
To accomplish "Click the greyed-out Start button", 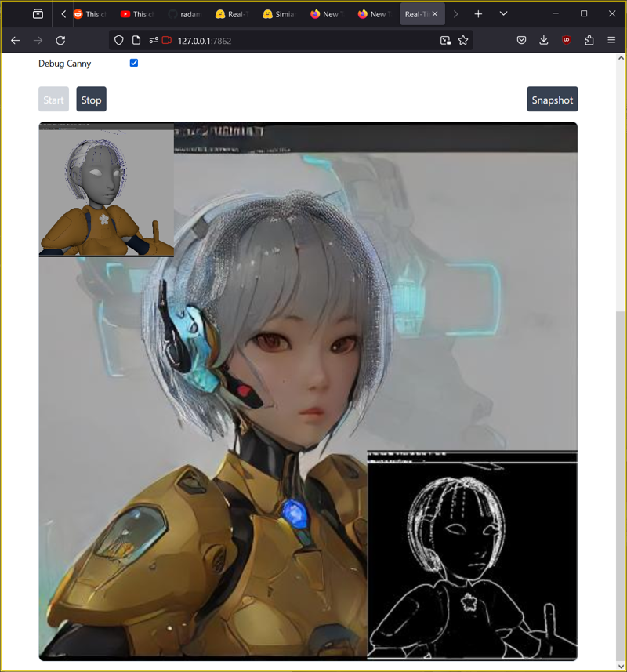I will (x=53, y=100).
